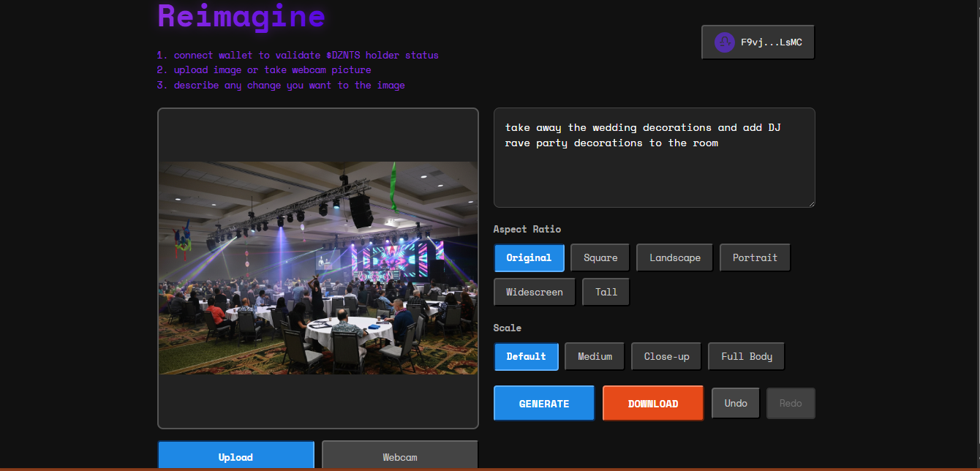Click the Reimagine title heading
Image resolution: width=980 pixels, height=471 pixels.
click(x=241, y=16)
